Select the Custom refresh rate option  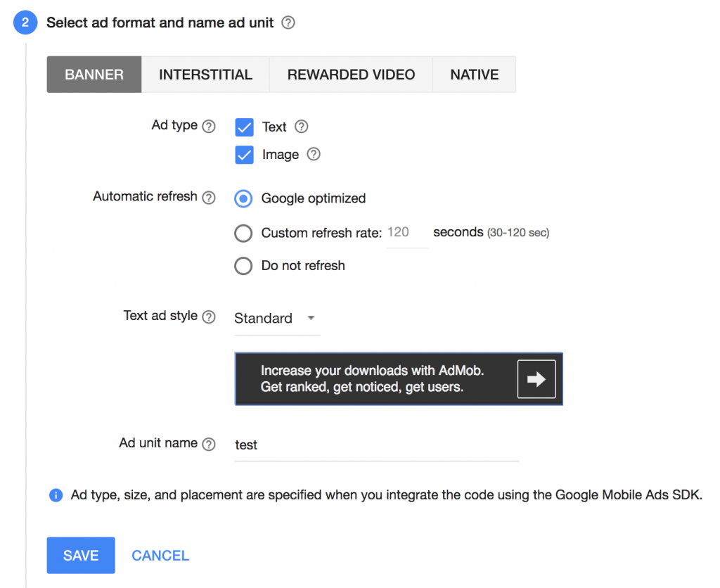[x=243, y=233]
